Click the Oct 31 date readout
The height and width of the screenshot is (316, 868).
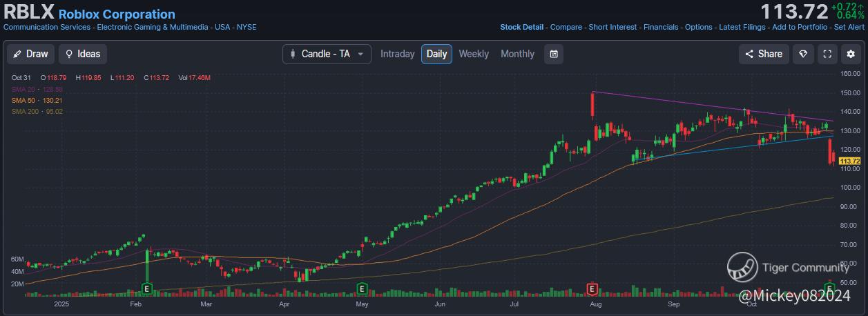click(x=21, y=78)
